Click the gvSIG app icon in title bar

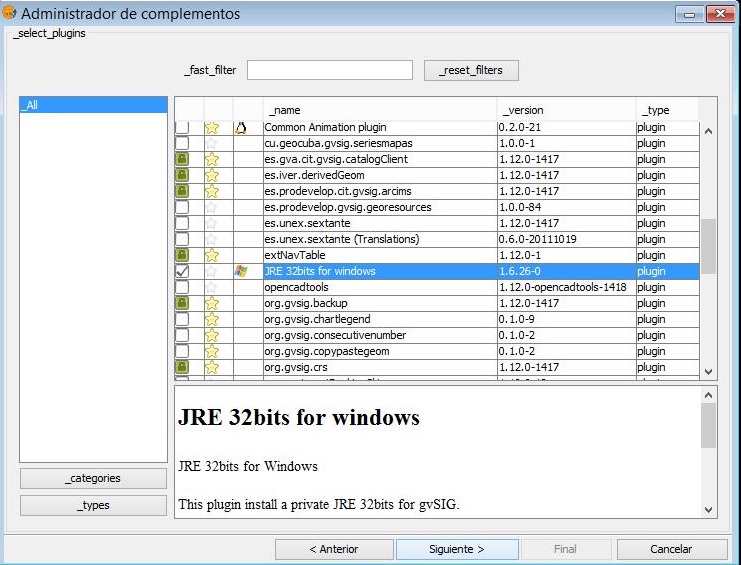pyautogui.click(x=9, y=13)
